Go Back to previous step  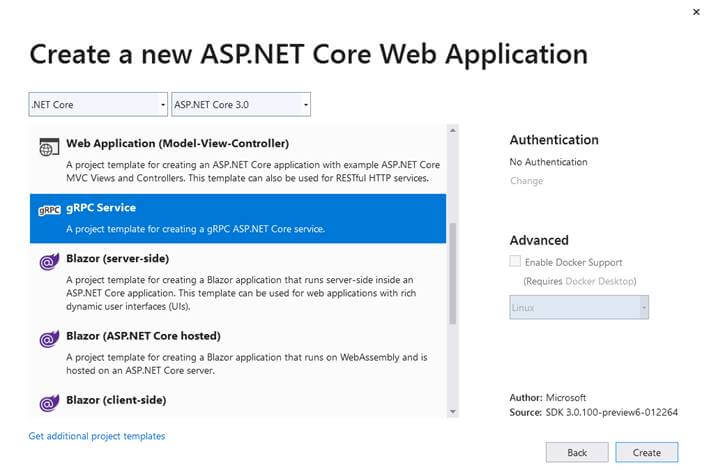[x=577, y=452]
